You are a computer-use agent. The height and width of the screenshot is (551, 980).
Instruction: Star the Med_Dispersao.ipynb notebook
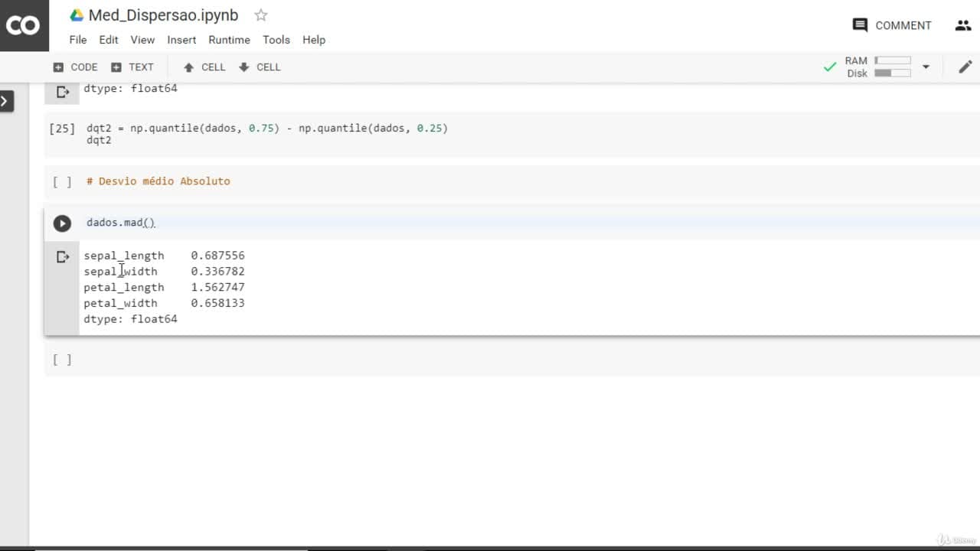coord(261,15)
